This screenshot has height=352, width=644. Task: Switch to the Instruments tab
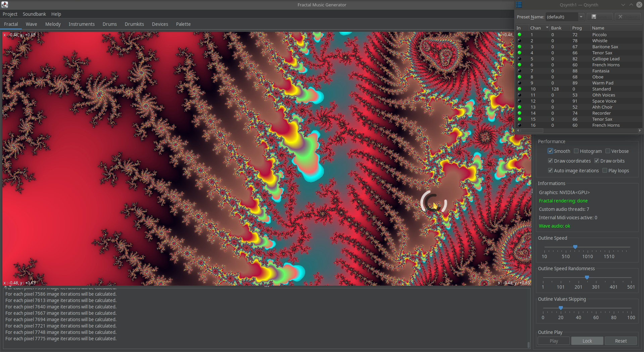coord(82,24)
